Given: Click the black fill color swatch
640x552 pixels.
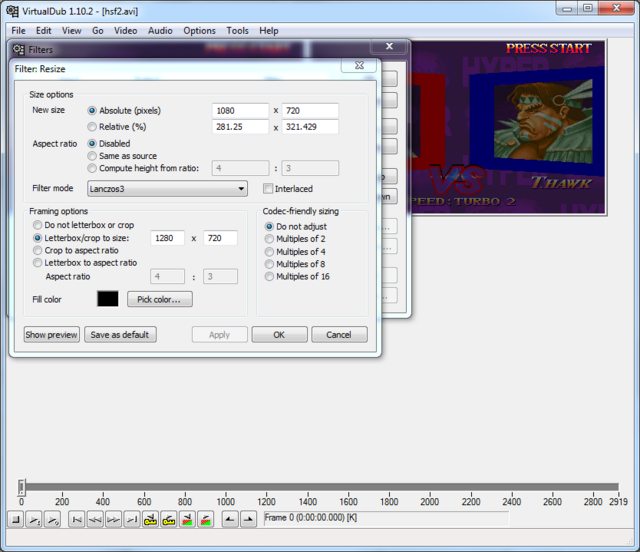Looking at the screenshot, I should 108,299.
